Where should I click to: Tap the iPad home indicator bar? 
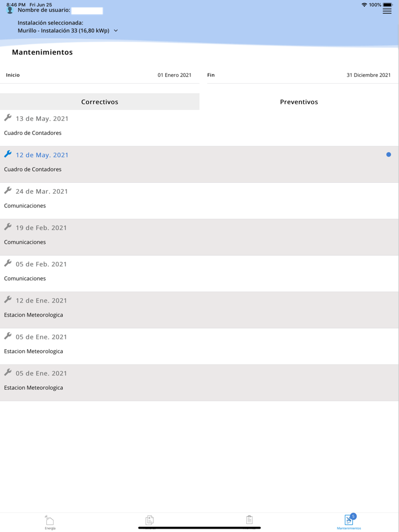click(199, 528)
